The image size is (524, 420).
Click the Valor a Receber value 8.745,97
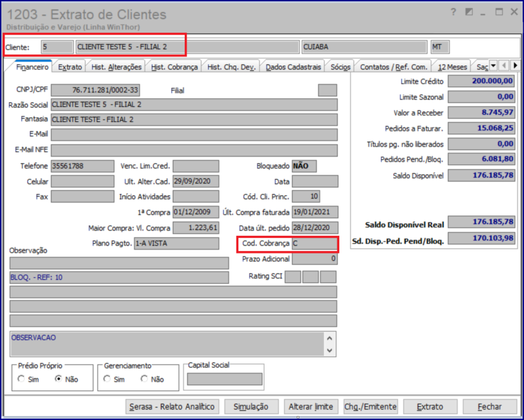481,112
